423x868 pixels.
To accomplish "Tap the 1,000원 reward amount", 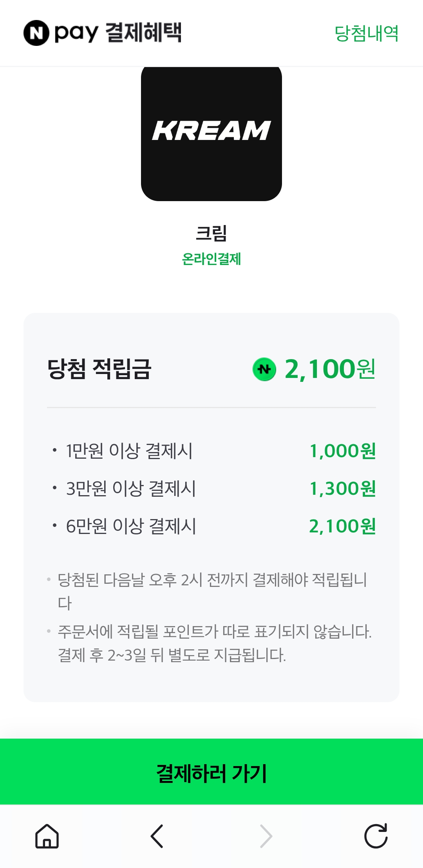I will (x=343, y=451).
